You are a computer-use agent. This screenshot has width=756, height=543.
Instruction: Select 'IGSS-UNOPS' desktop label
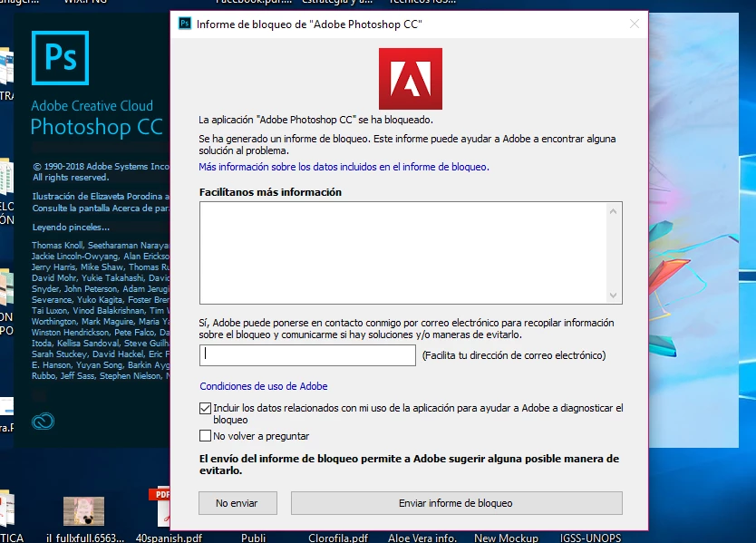pyautogui.click(x=591, y=538)
